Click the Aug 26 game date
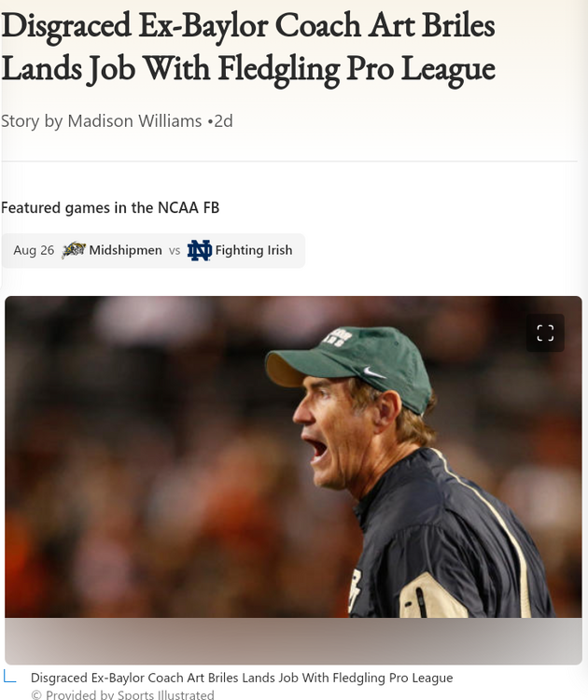Viewport: 588px width, 700px height. pyautogui.click(x=34, y=250)
